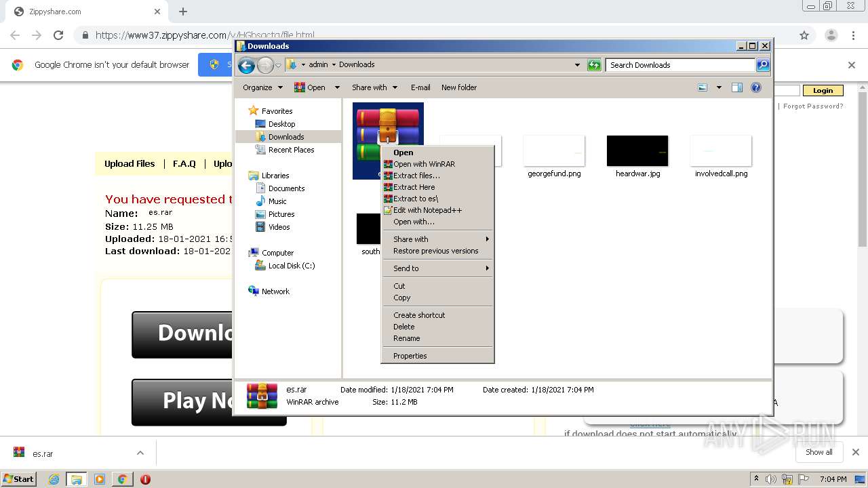Select Restore previous versions
The image size is (868, 488).
click(437, 251)
